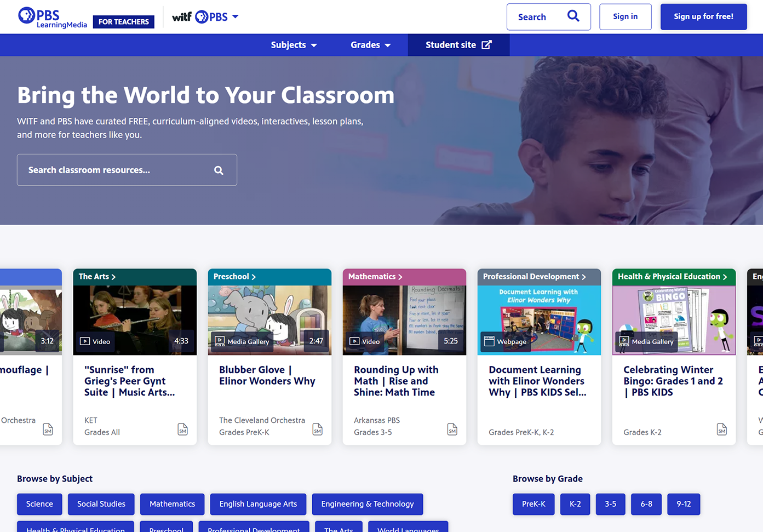Open Professional Development category header
This screenshot has height=532, width=763.
click(534, 277)
